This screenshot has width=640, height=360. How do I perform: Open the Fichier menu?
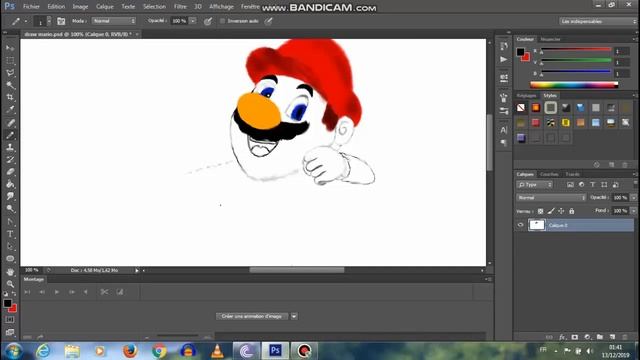point(31,7)
